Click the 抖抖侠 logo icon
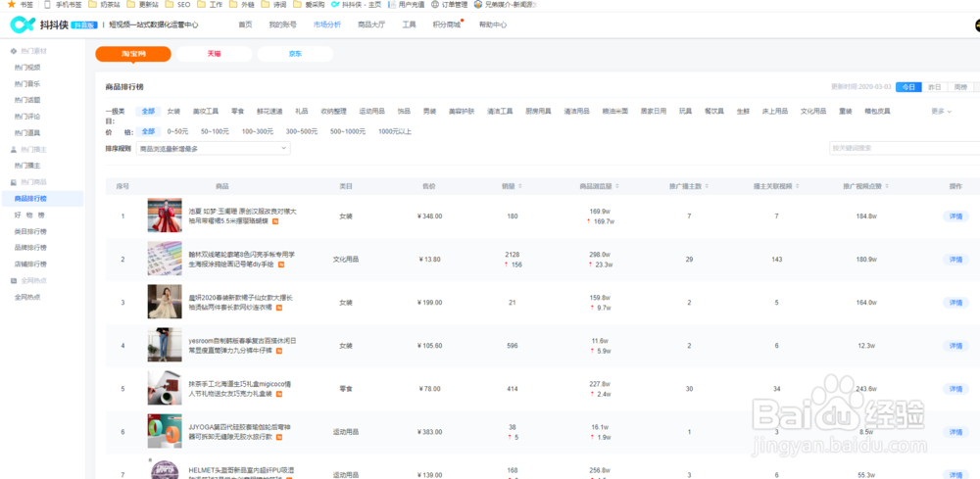This screenshot has width=980, height=479. [x=22, y=24]
